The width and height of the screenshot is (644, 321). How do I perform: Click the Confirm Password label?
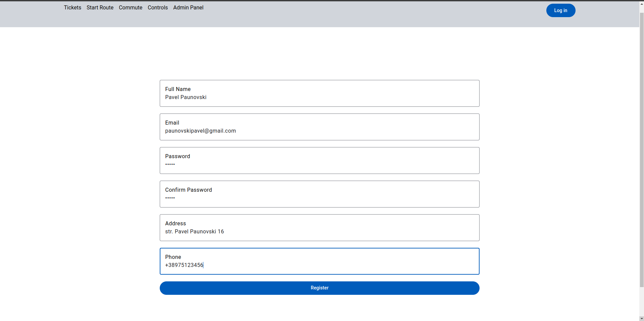(x=188, y=190)
